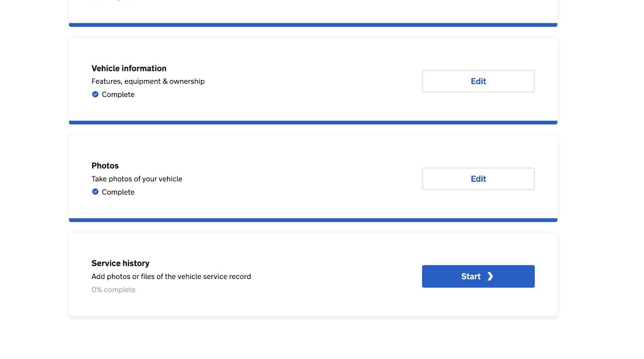Click Complete status text under Vehicle information

[x=118, y=94]
